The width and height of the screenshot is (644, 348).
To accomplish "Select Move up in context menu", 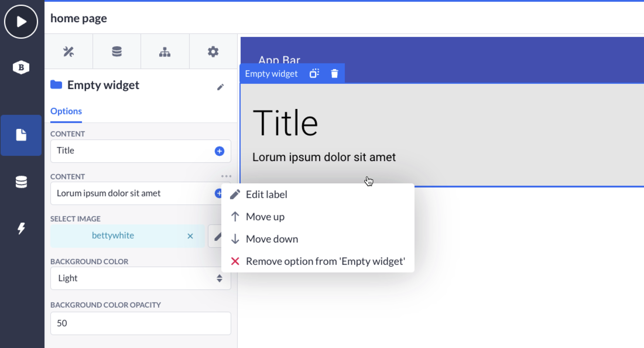I will pyautogui.click(x=265, y=217).
